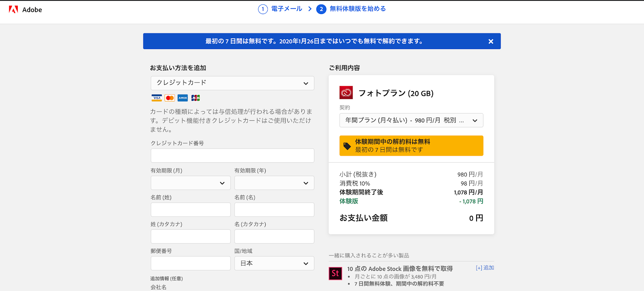Click the 消費税 10% label
The width and height of the screenshot is (644, 291).
coord(355,183)
